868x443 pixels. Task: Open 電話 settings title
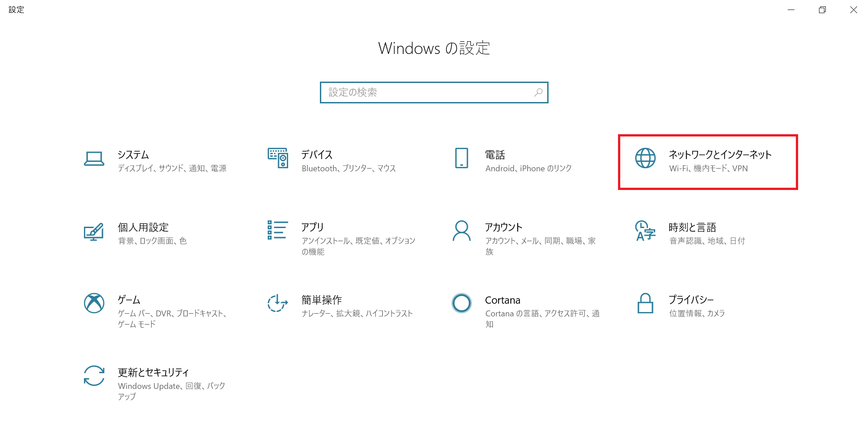click(495, 155)
